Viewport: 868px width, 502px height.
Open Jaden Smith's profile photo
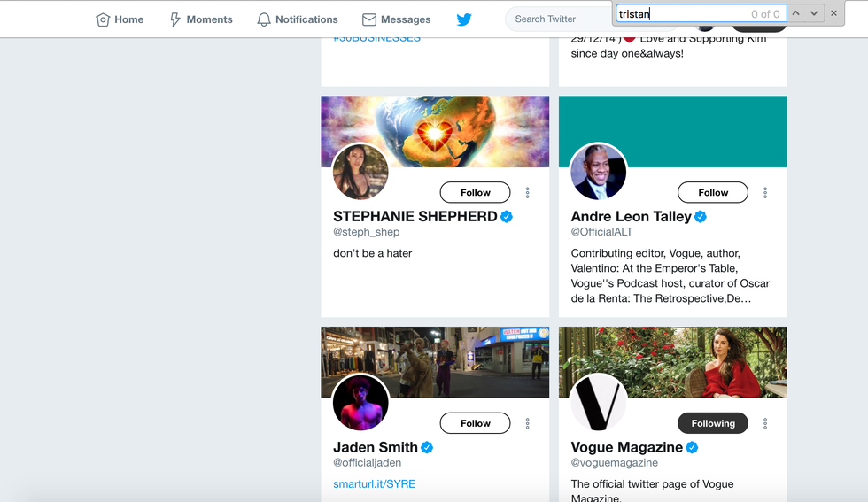(x=360, y=402)
